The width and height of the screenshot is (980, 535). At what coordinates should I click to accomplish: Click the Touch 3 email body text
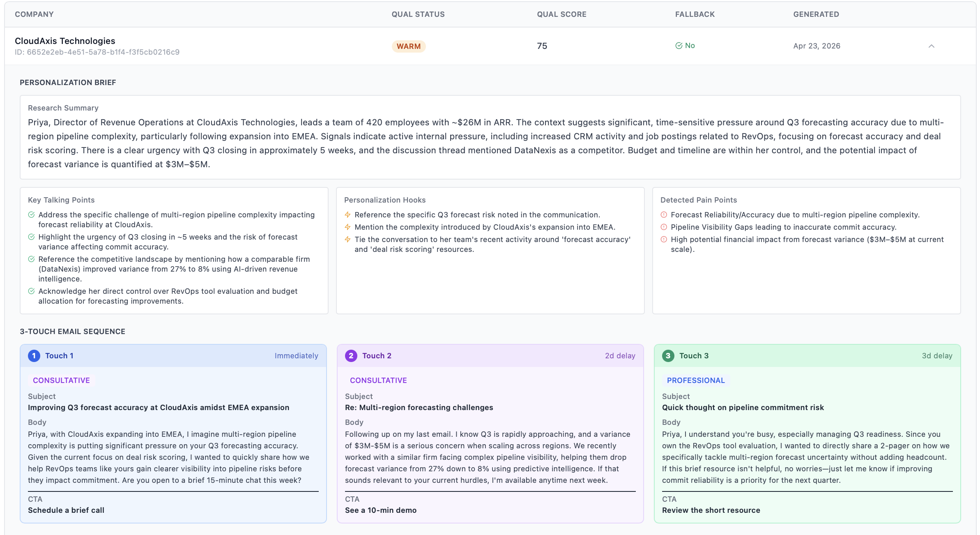point(806,457)
